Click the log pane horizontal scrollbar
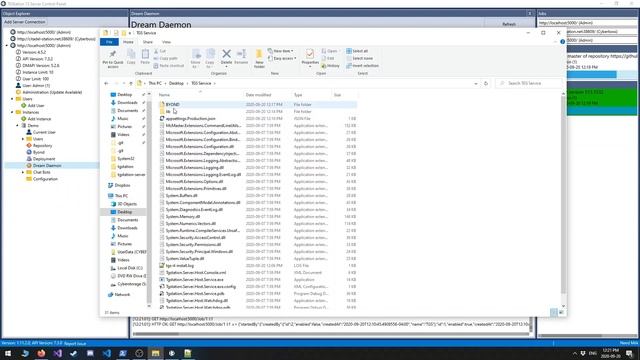Image resolution: width=640 pixels, height=360 pixels. (331, 334)
